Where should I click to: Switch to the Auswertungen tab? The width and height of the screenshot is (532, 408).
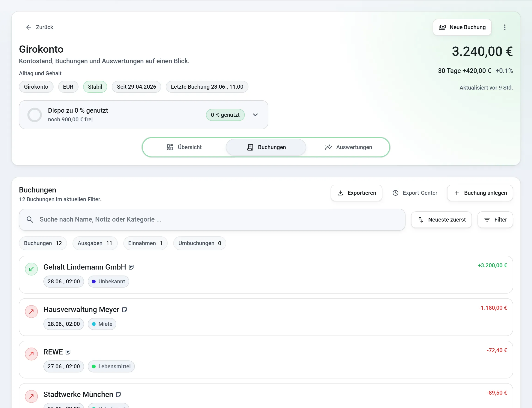coord(348,147)
